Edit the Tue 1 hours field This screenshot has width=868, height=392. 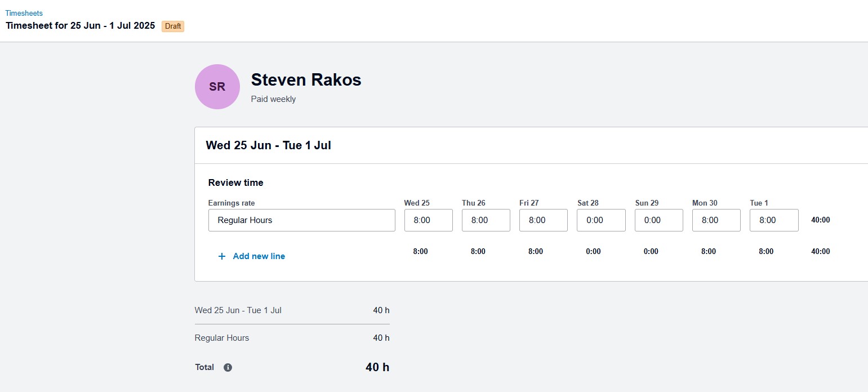click(x=773, y=220)
